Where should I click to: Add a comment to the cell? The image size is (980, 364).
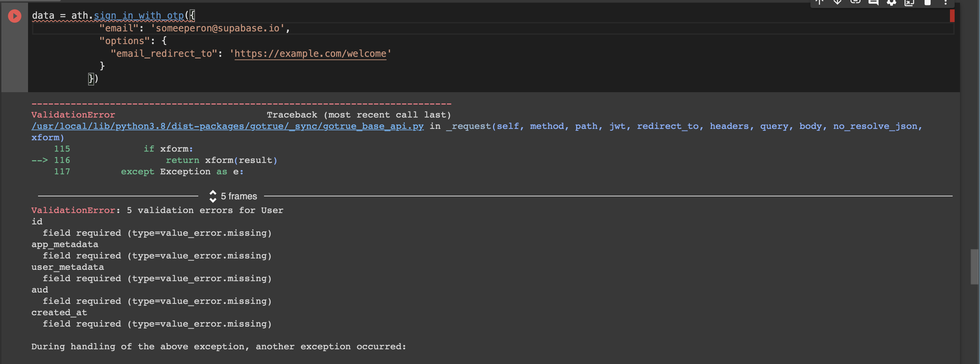(873, 3)
